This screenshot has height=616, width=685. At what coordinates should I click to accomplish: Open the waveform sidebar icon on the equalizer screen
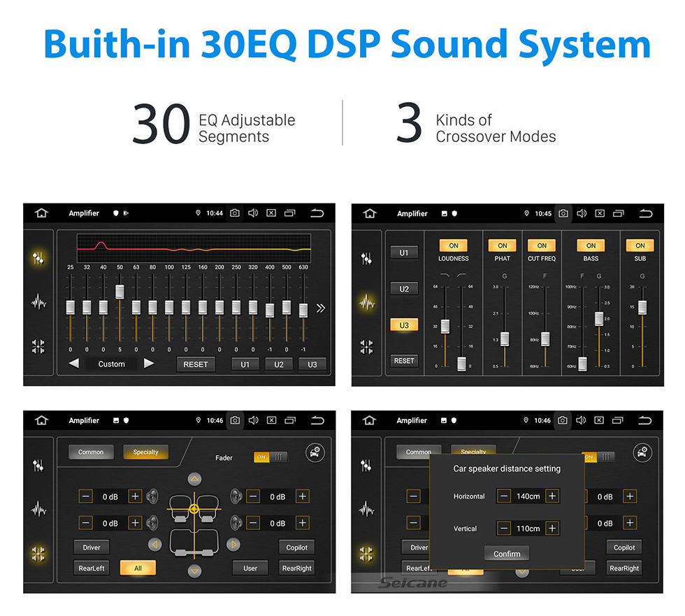coord(38,302)
